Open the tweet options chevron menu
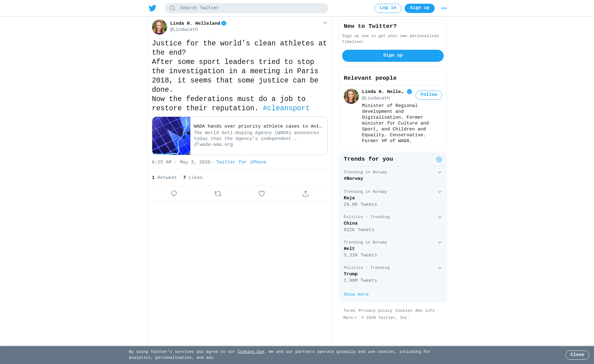Screen dimensions: 594x364 (x=325, y=23)
